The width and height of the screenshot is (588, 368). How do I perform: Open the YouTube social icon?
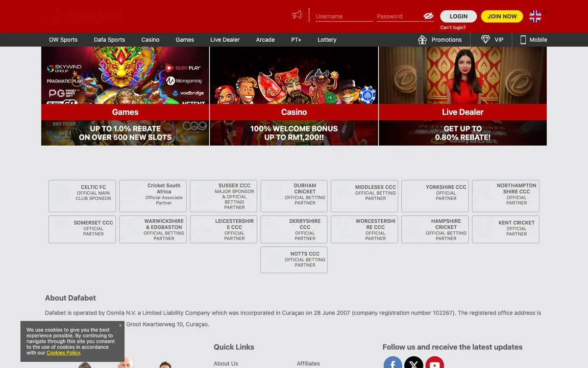pos(435,363)
